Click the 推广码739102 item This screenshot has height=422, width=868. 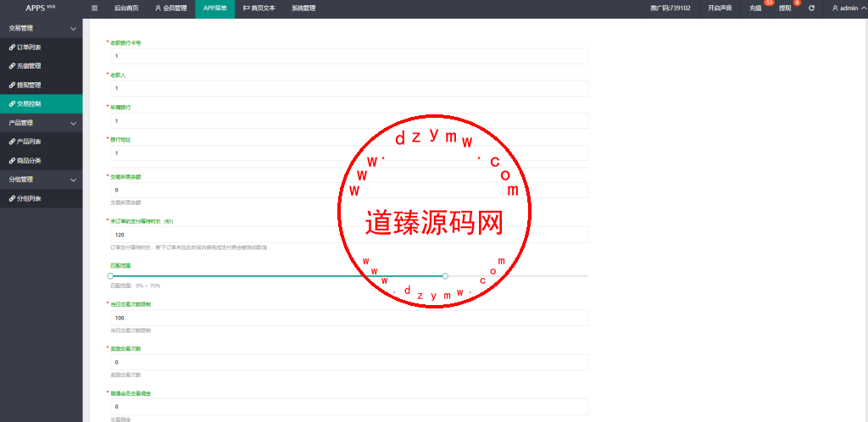[670, 8]
